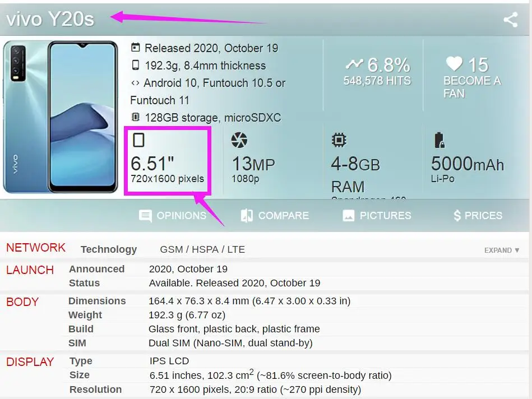The width and height of the screenshot is (532, 399).
Task: Click the display size screen icon
Action: pos(138,140)
